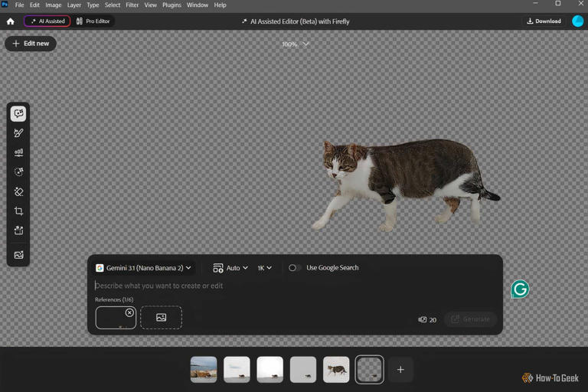
Task: Open the Select menu
Action: (x=113, y=5)
